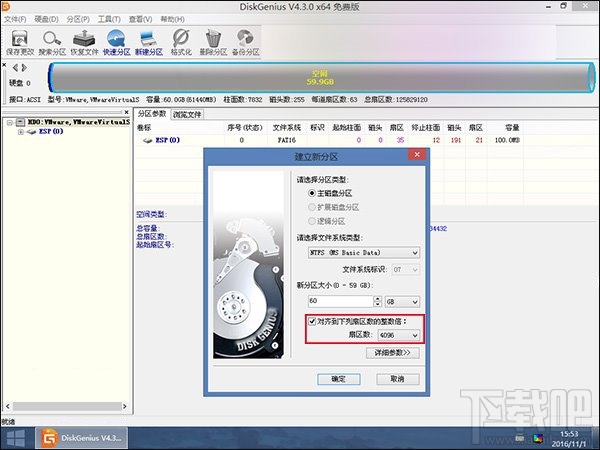Toggle the align-to-sector-multiple checkbox
The image size is (600, 450).
tap(312, 321)
